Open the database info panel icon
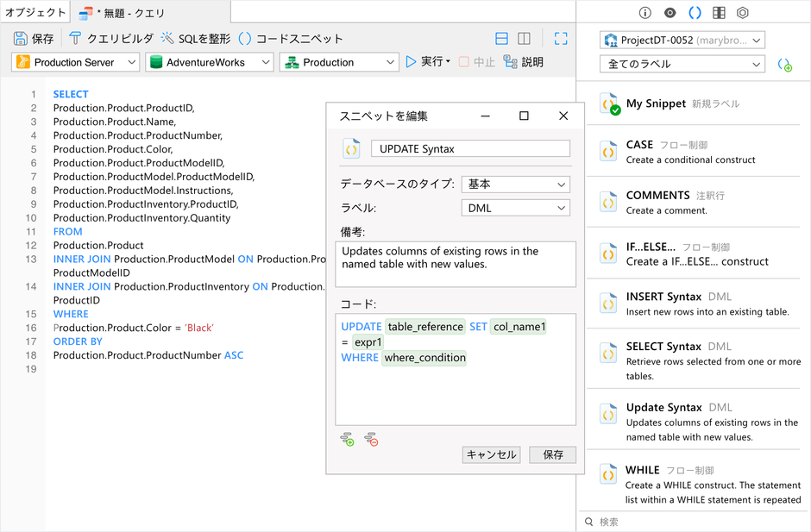The width and height of the screenshot is (811, 532). pyautogui.click(x=645, y=13)
